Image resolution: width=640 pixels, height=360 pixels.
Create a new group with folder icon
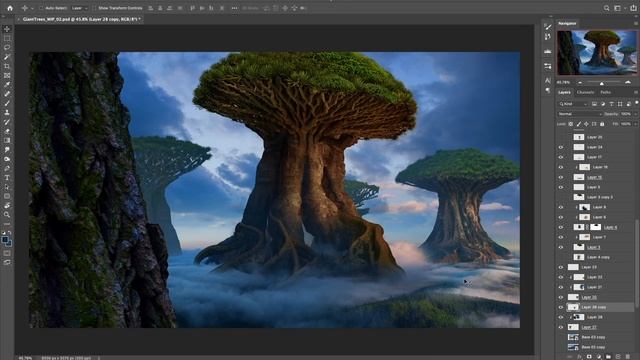[x=608, y=357]
